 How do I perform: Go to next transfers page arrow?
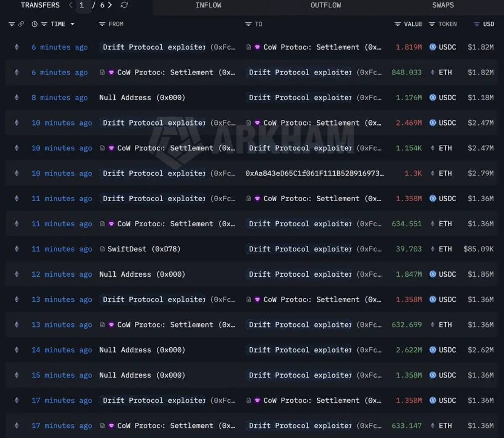110,5
